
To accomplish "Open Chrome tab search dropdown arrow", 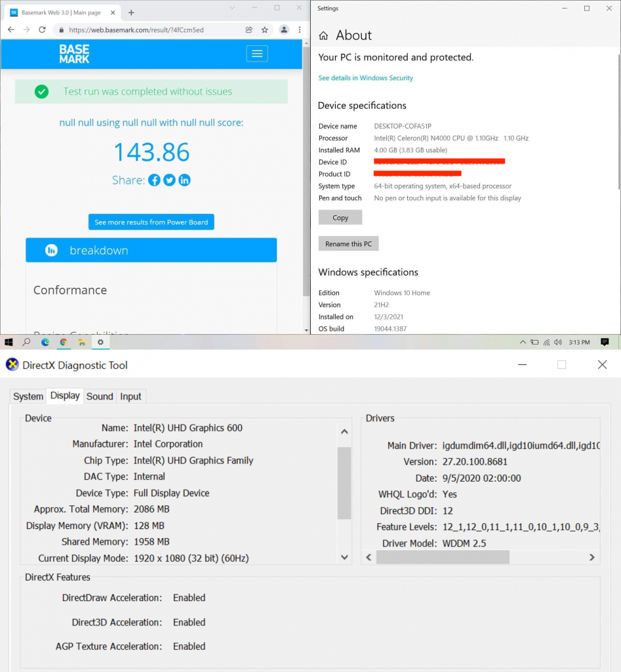I will (232, 8).
